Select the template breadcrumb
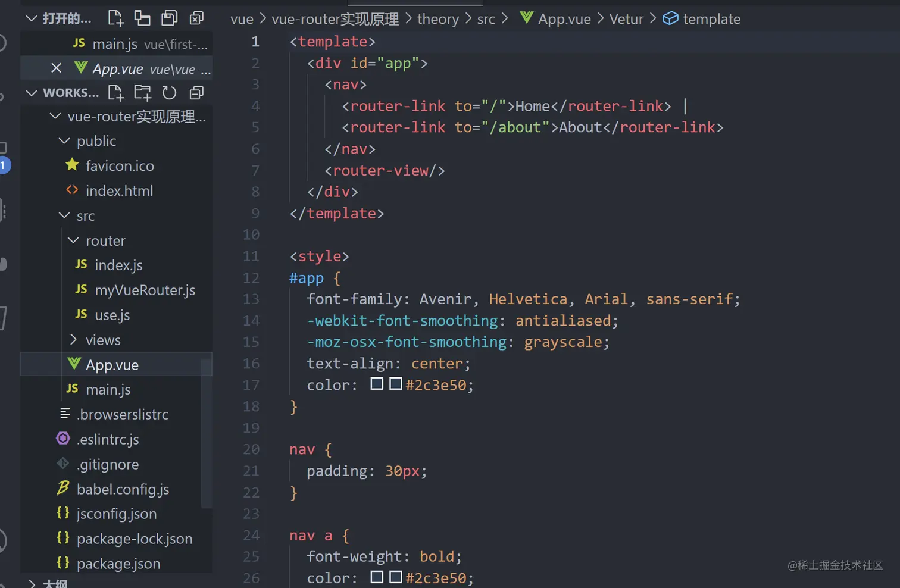Viewport: 900px width, 588px height. (712, 19)
